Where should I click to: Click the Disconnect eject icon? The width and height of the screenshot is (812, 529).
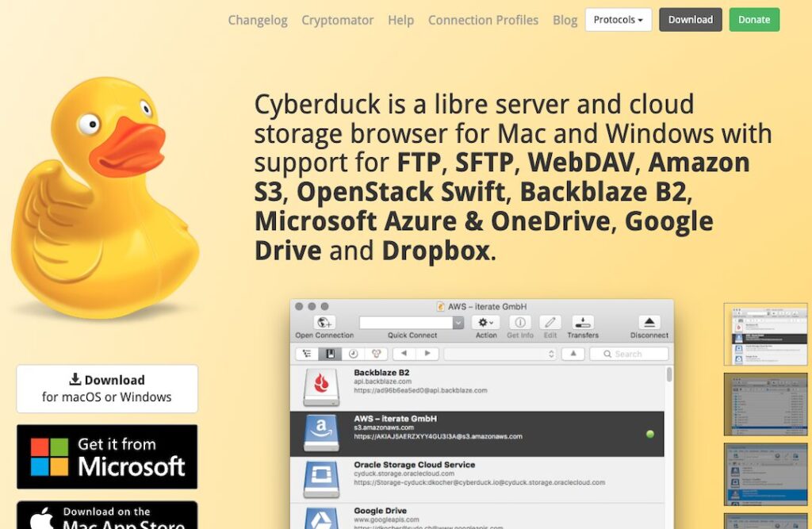(x=649, y=322)
